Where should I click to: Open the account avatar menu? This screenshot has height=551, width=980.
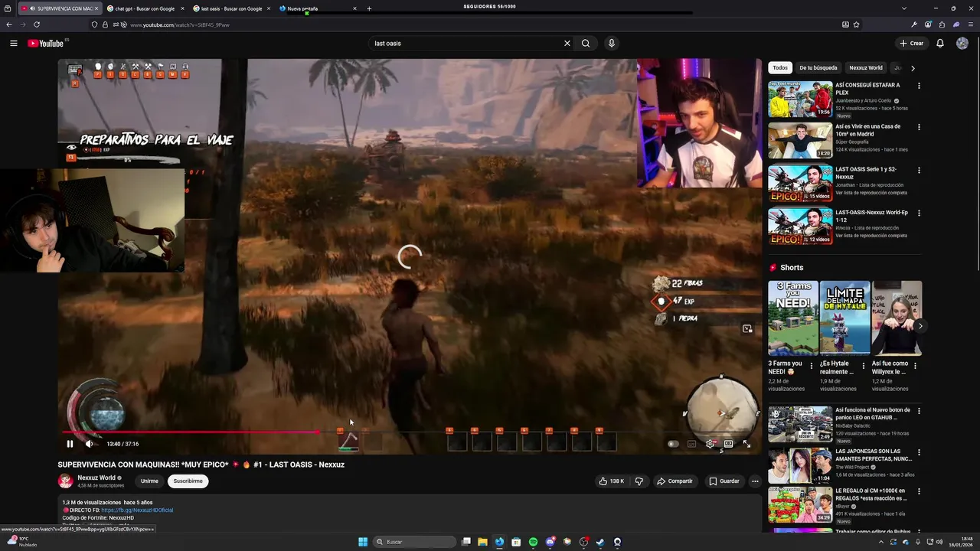pyautogui.click(x=962, y=44)
